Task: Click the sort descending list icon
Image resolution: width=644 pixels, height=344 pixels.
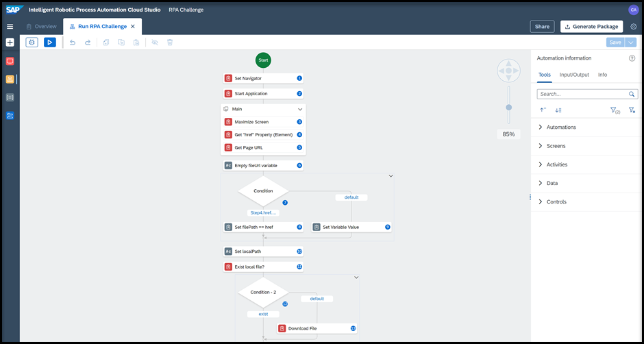Action: click(x=558, y=110)
